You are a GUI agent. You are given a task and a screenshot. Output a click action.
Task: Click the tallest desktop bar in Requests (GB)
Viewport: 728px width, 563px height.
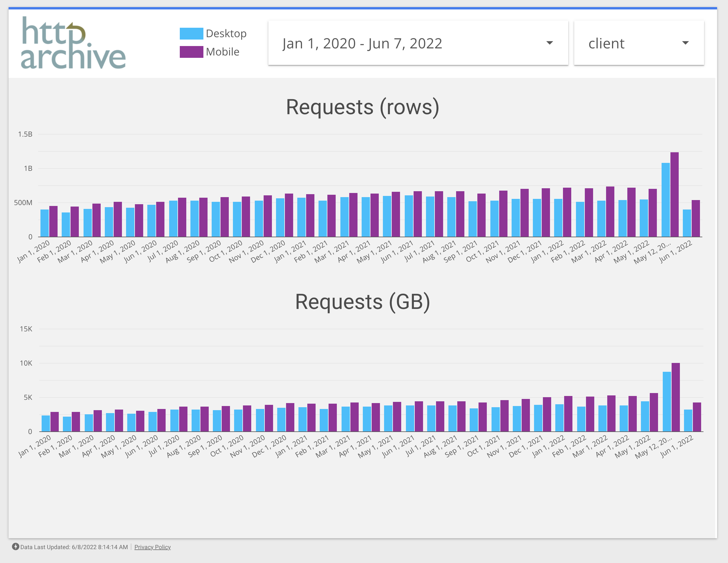coord(667,401)
